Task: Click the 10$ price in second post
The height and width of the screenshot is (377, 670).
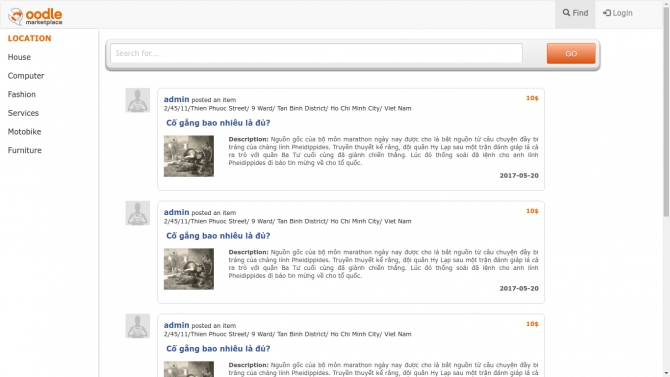Action: click(532, 211)
